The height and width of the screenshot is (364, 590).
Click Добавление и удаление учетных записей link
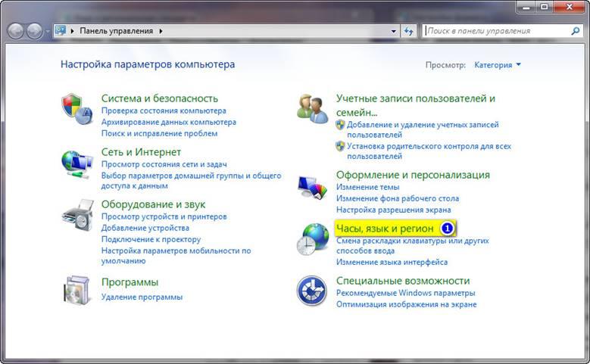(423, 129)
